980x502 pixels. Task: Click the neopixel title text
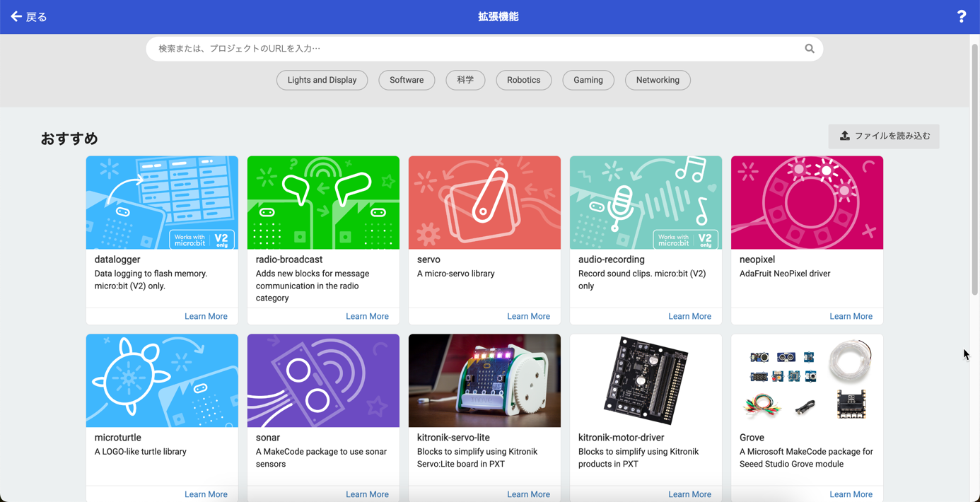(757, 259)
